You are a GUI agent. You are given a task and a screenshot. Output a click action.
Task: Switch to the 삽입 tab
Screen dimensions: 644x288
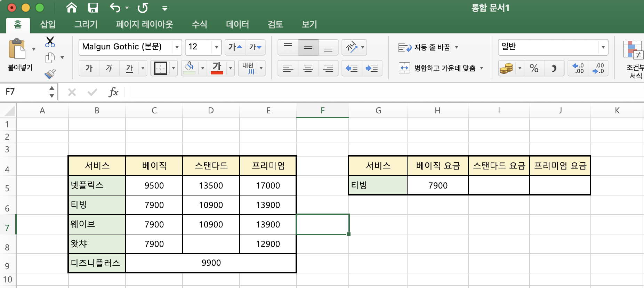(x=48, y=24)
